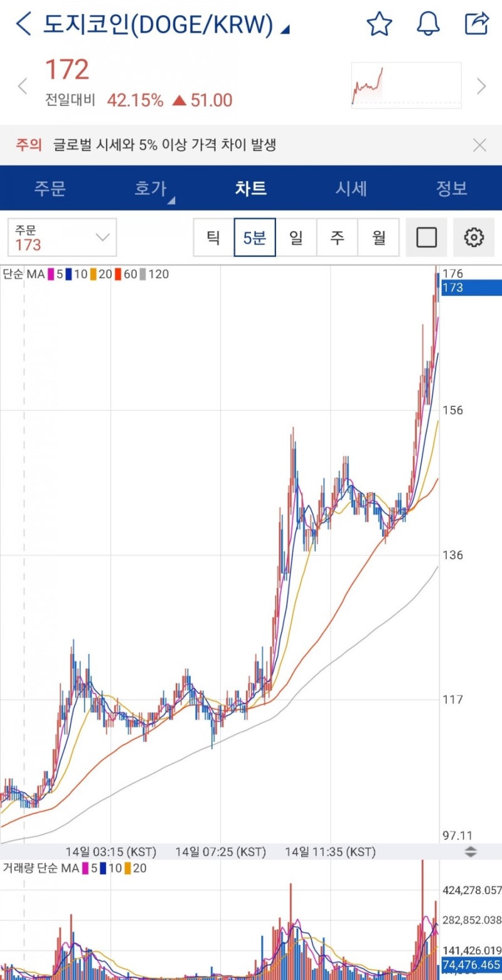Open the 주문 173 price dropdown
The image size is (502, 980).
tap(62, 238)
